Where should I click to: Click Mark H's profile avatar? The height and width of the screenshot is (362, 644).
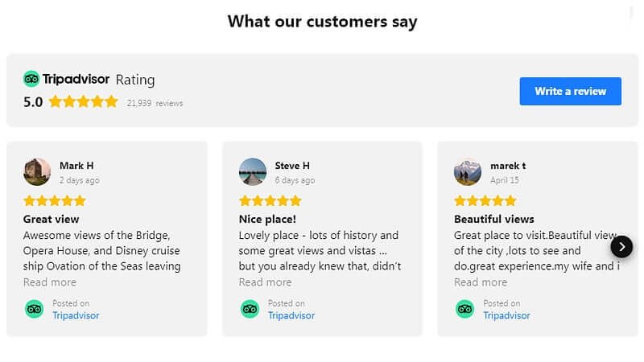(37, 171)
